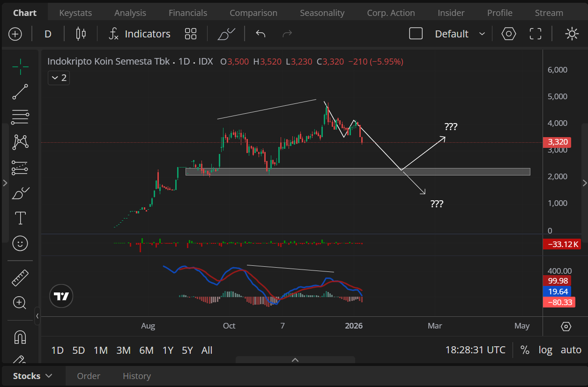Viewport: 588px width, 387px height.
Task: Switch to the Keystats tab
Action: [75, 13]
